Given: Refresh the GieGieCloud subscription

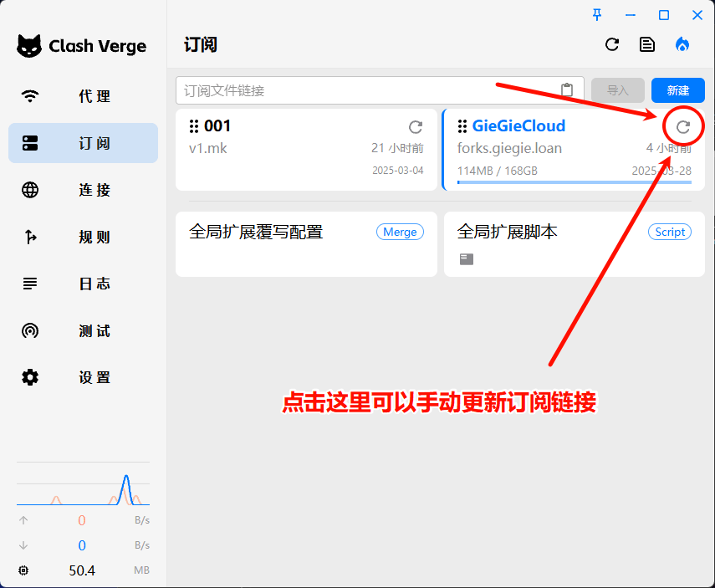Looking at the screenshot, I should 683,127.
